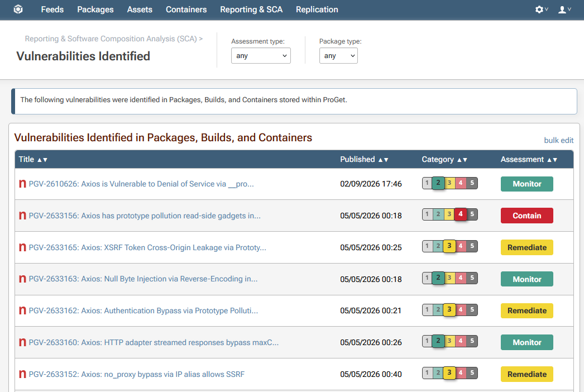Screen dimensions: 584x392
Task: Click published date 02/09/2026 17:46
Action: [x=371, y=184]
